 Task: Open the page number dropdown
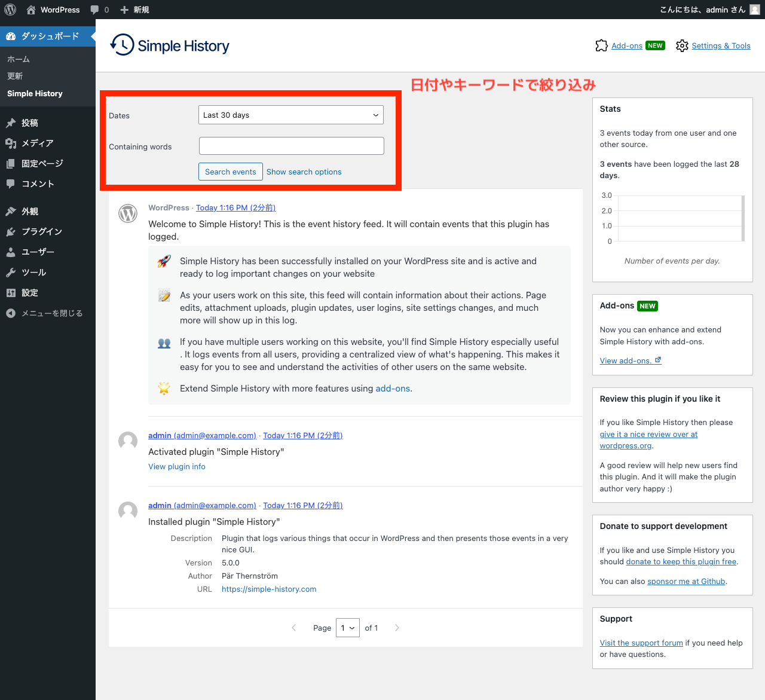pyautogui.click(x=348, y=628)
